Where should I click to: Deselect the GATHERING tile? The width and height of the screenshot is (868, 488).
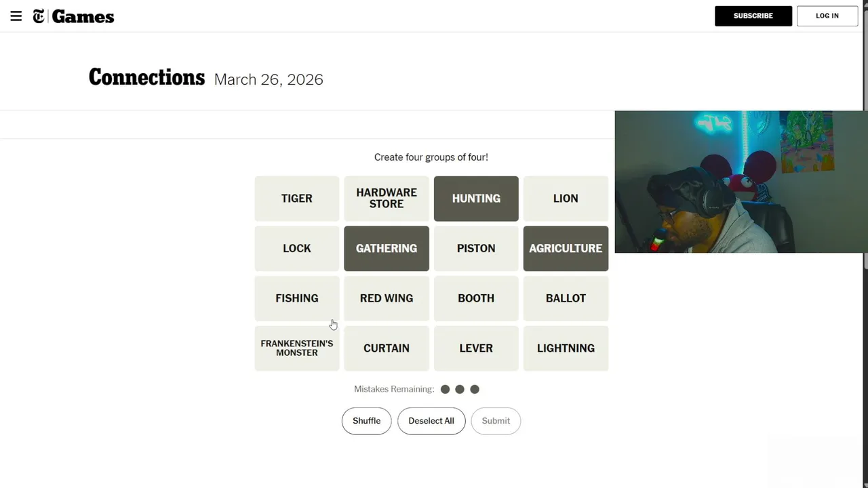(387, 248)
